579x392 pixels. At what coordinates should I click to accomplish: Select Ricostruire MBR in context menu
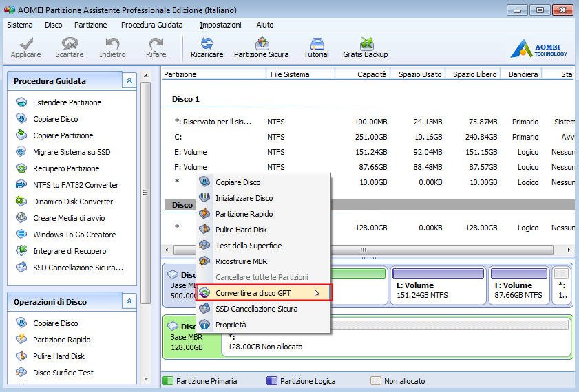point(241,261)
